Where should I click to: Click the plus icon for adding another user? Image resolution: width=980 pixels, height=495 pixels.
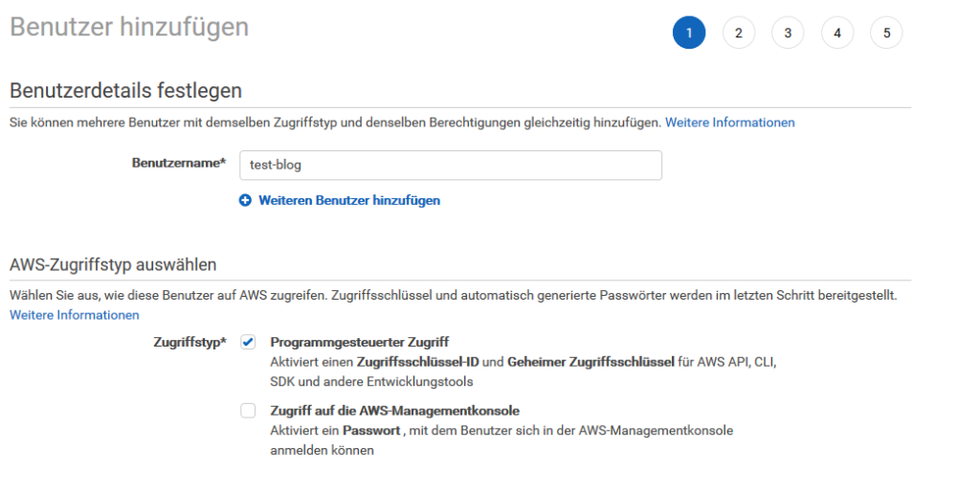[245, 201]
